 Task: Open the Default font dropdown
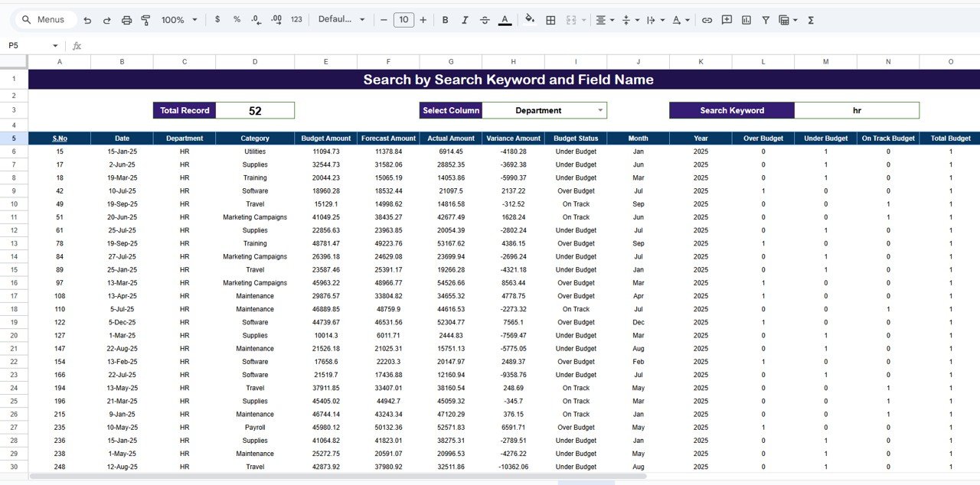341,20
